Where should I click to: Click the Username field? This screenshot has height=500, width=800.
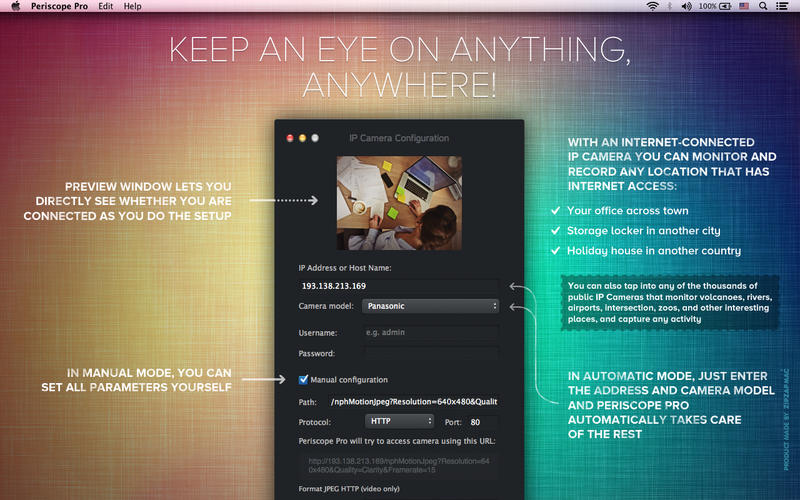430,333
